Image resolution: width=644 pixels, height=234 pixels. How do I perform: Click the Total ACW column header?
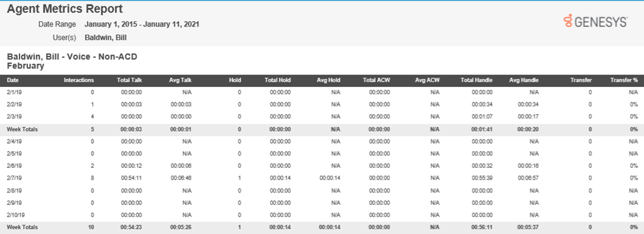tap(377, 80)
